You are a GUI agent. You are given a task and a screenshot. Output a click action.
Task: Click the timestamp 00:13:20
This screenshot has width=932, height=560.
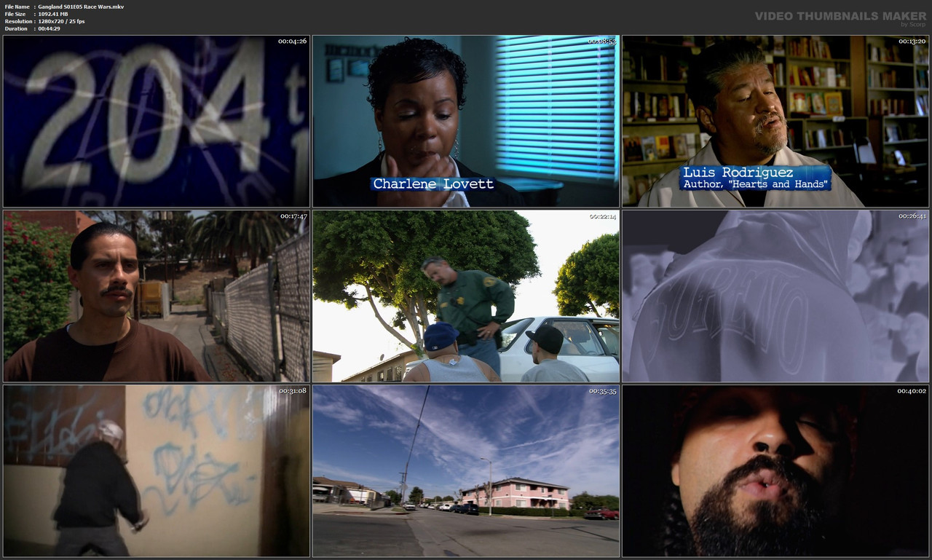pos(912,42)
